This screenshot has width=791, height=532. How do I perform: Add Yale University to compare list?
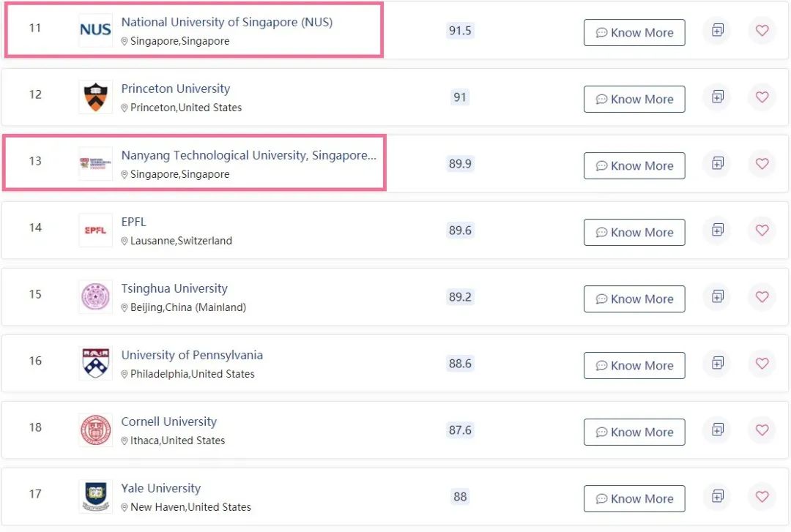[717, 497]
